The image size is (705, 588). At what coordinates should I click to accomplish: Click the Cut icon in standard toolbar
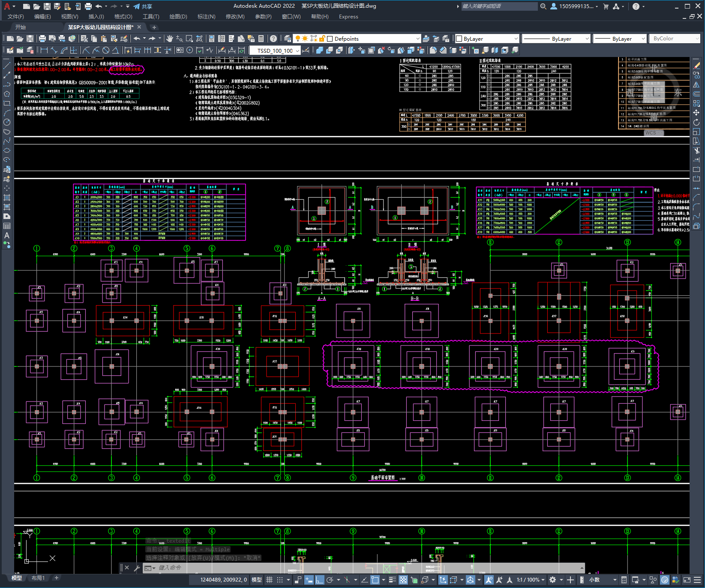84,39
